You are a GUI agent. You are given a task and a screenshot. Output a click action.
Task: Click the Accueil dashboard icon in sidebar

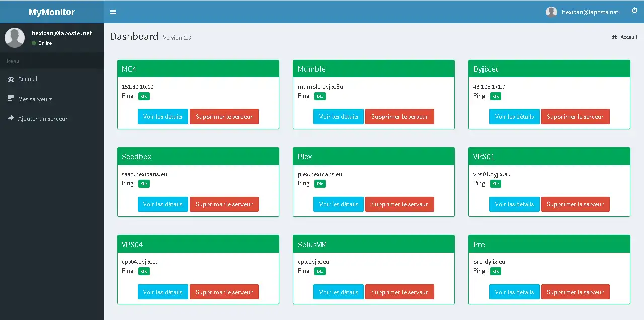pyautogui.click(x=11, y=79)
